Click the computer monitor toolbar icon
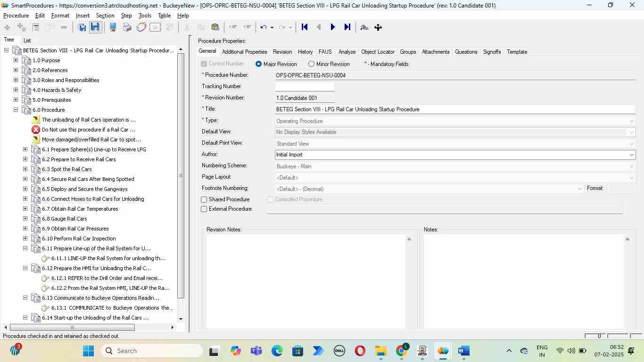Screen dimensions: 644x362 point(113,27)
